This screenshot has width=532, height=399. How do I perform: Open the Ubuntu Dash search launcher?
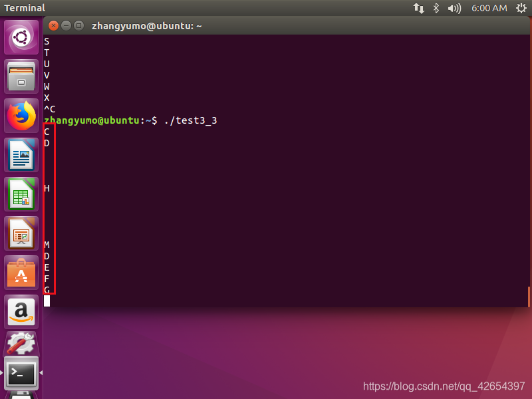[x=21, y=37]
